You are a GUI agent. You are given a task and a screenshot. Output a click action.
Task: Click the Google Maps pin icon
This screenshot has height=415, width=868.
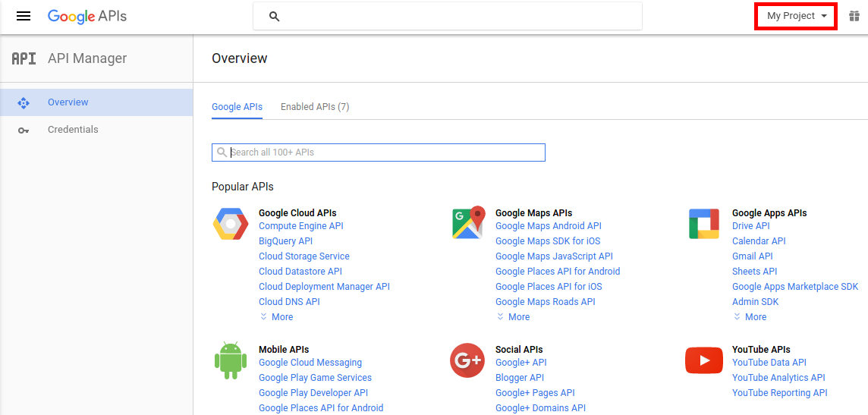coord(468,223)
